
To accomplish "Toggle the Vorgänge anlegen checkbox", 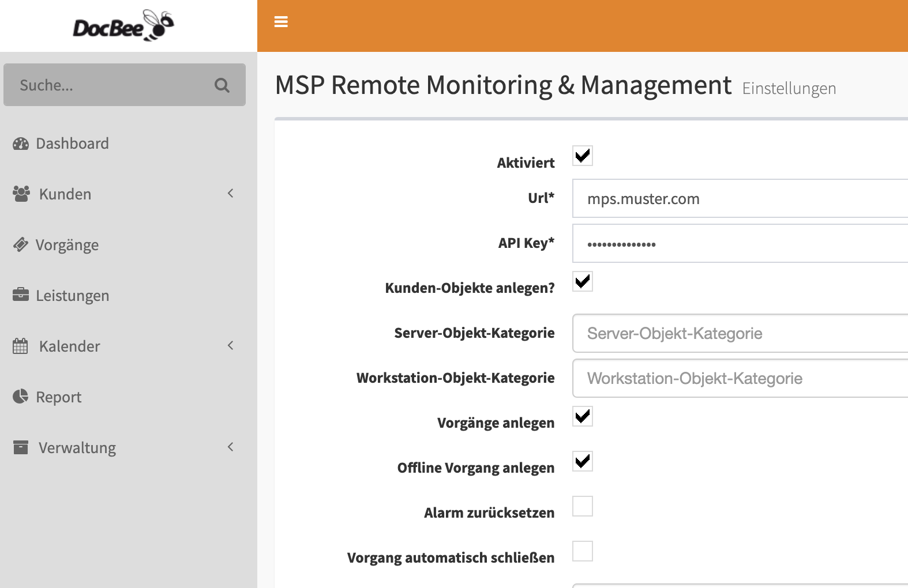I will tap(583, 416).
